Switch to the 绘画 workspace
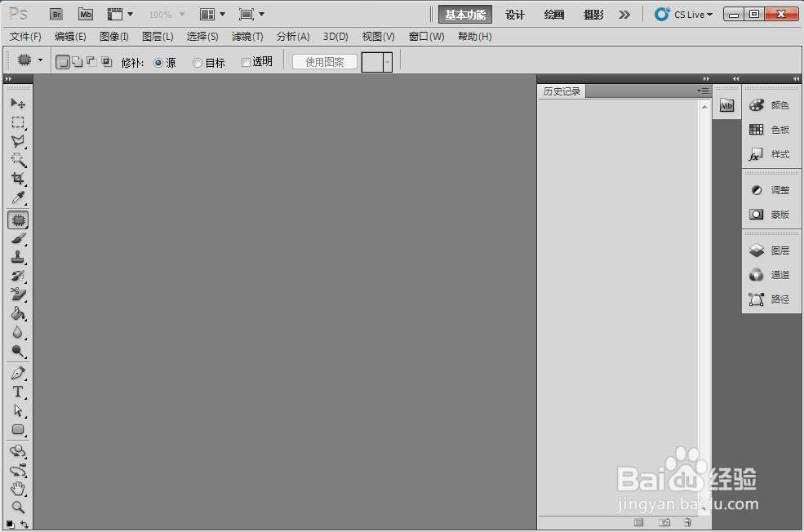The height and width of the screenshot is (532, 804). click(x=553, y=15)
